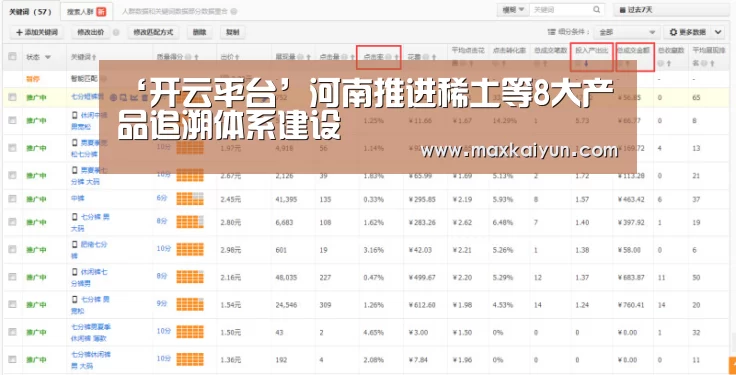The width and height of the screenshot is (736, 375).
Task: Open the 过去7天 date range dropdown
Action: [x=673, y=10]
